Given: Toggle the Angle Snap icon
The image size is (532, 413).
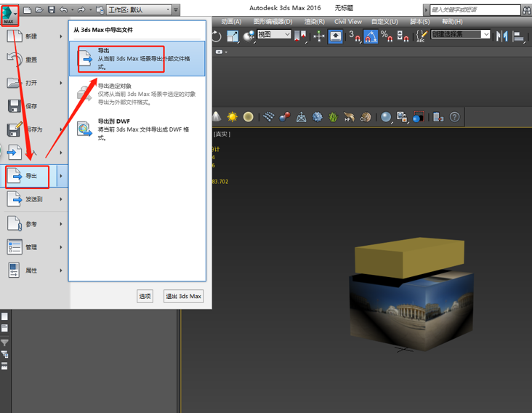Looking at the screenshot, I should tap(371, 36).
